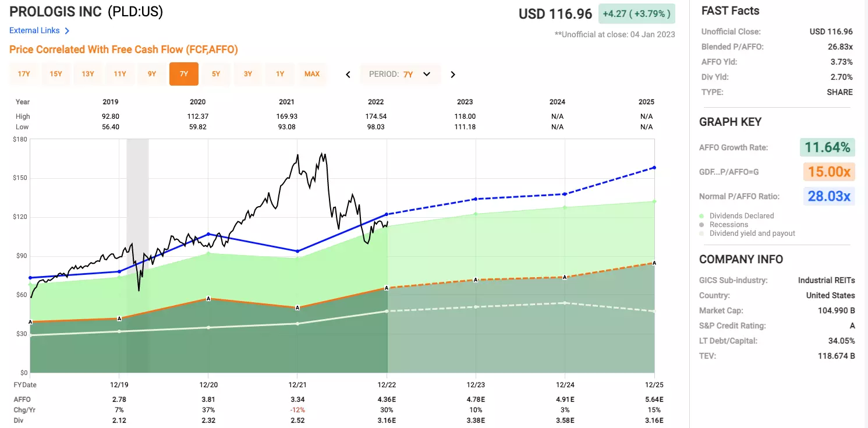Expand the External Links chevron arrow
This screenshot has height=428, width=868.
click(67, 31)
